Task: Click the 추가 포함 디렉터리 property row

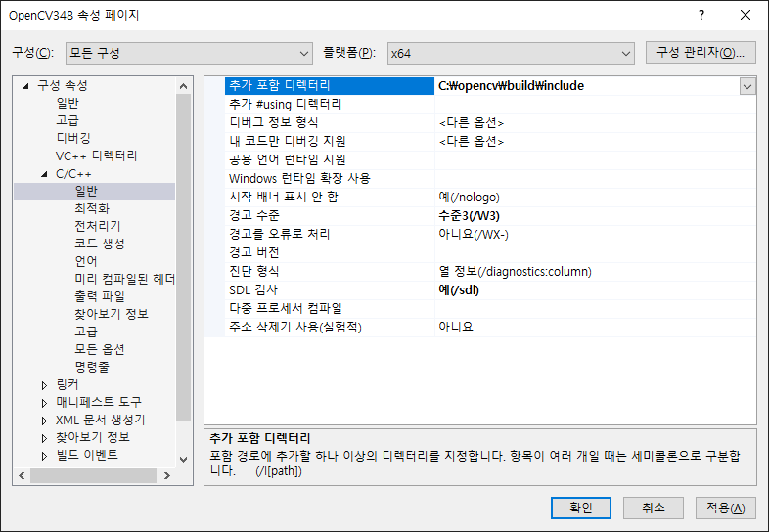Action: coord(330,86)
